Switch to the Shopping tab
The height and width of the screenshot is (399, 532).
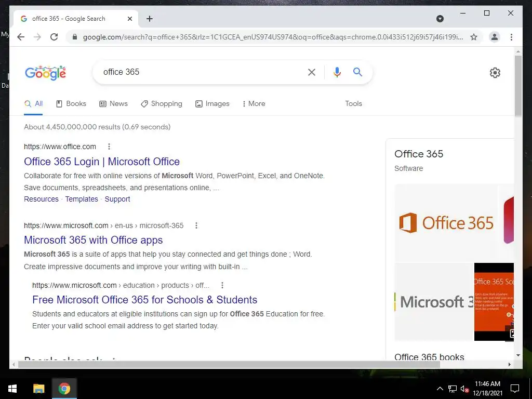click(162, 104)
